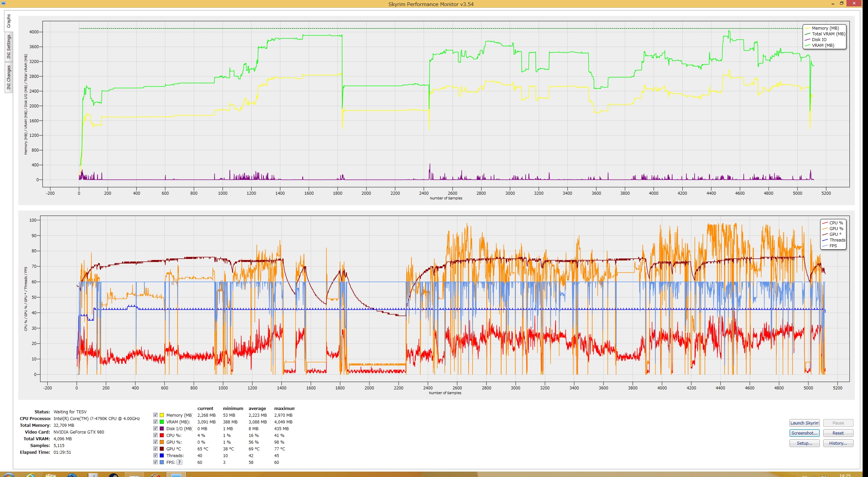Click the Pause button
The image size is (868, 477).
tap(838, 423)
